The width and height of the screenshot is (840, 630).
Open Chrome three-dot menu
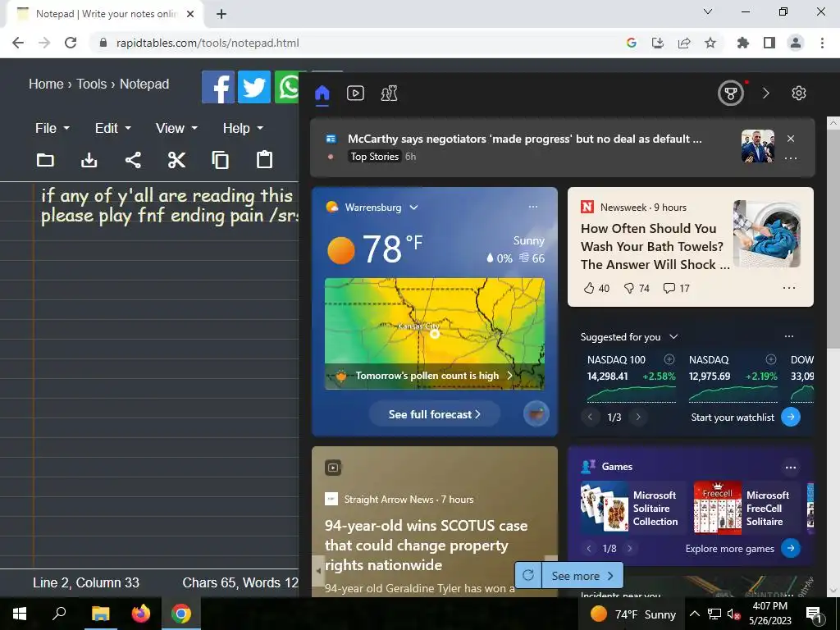pos(822,43)
